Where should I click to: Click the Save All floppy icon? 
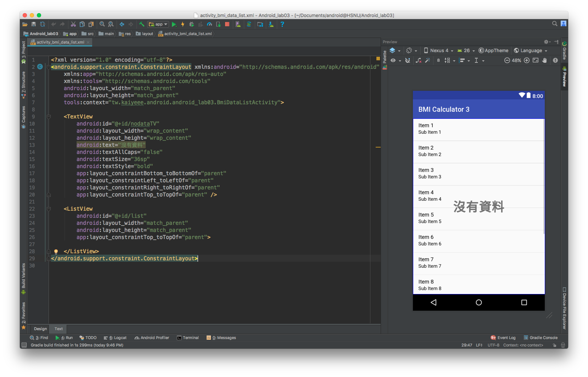pyautogui.click(x=34, y=24)
